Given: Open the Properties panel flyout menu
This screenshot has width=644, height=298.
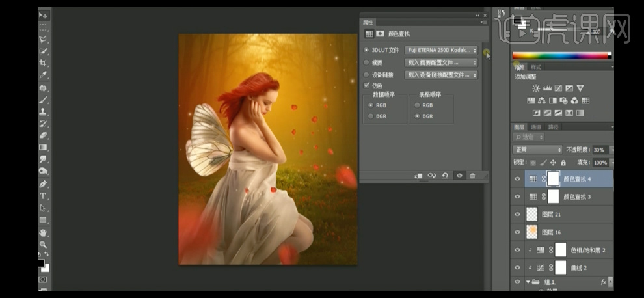Looking at the screenshot, I should (x=485, y=22).
